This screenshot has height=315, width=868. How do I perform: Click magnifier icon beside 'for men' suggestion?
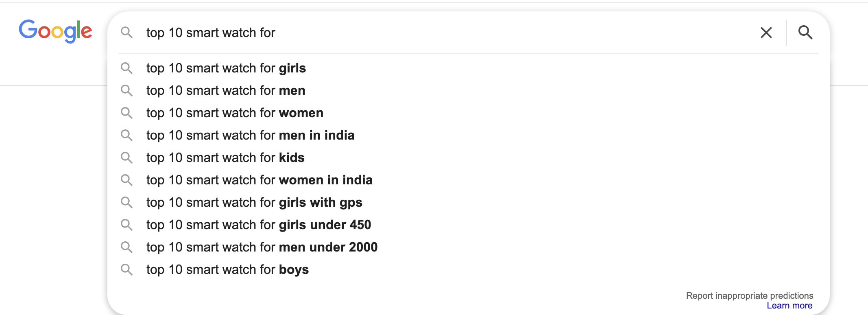click(126, 90)
